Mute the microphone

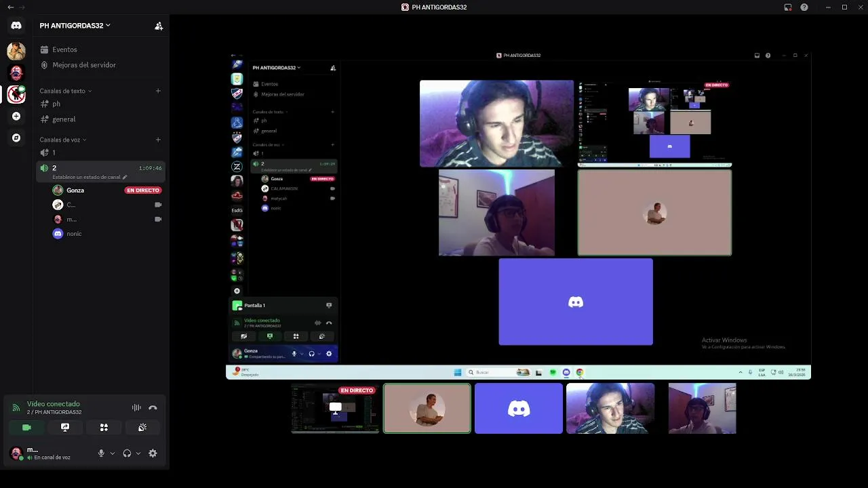(x=101, y=453)
